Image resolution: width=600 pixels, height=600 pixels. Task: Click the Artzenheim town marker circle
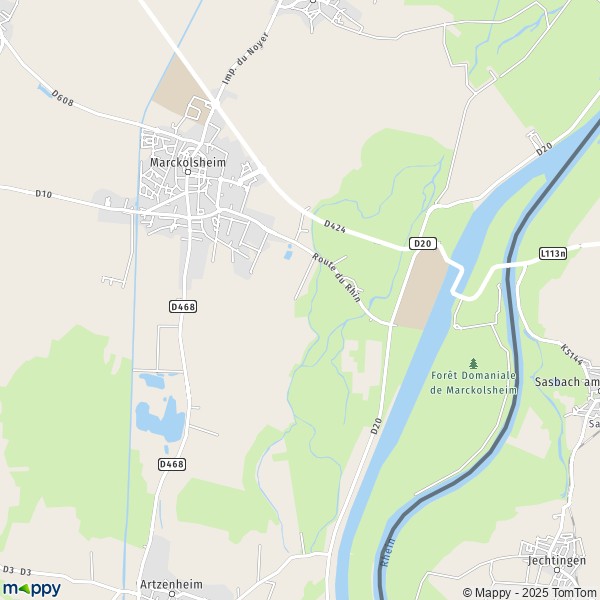(x=172, y=594)
